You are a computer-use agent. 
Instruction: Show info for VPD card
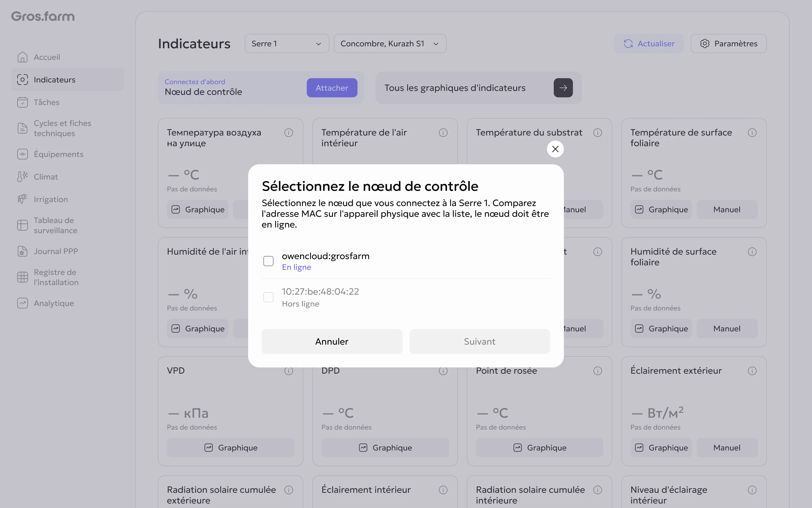(288, 371)
